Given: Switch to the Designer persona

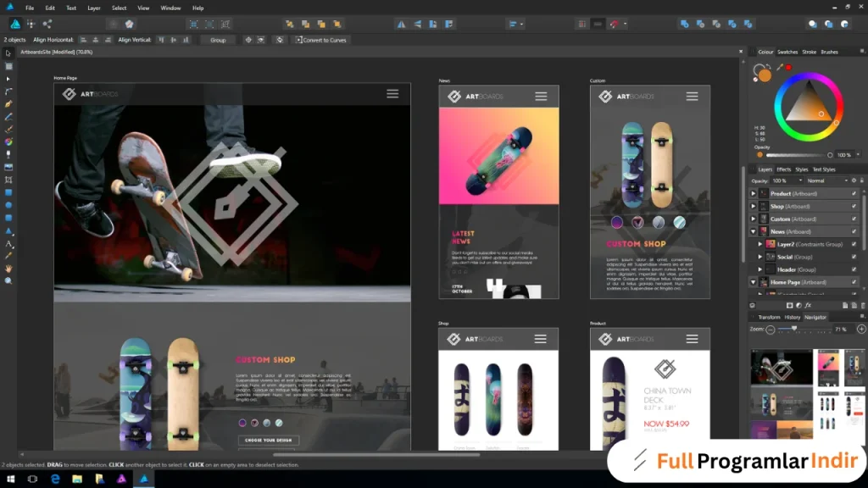Looking at the screenshot, I should tap(15, 24).
